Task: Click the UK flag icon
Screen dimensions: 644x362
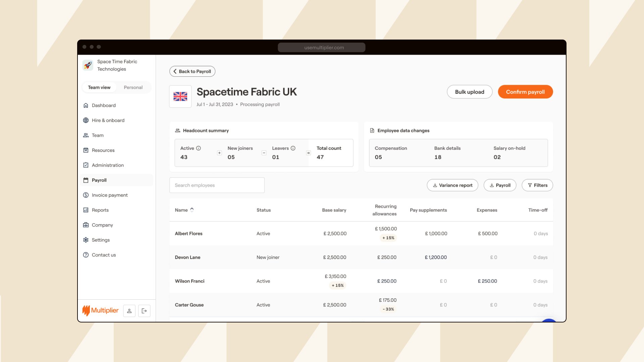Action: tap(180, 97)
